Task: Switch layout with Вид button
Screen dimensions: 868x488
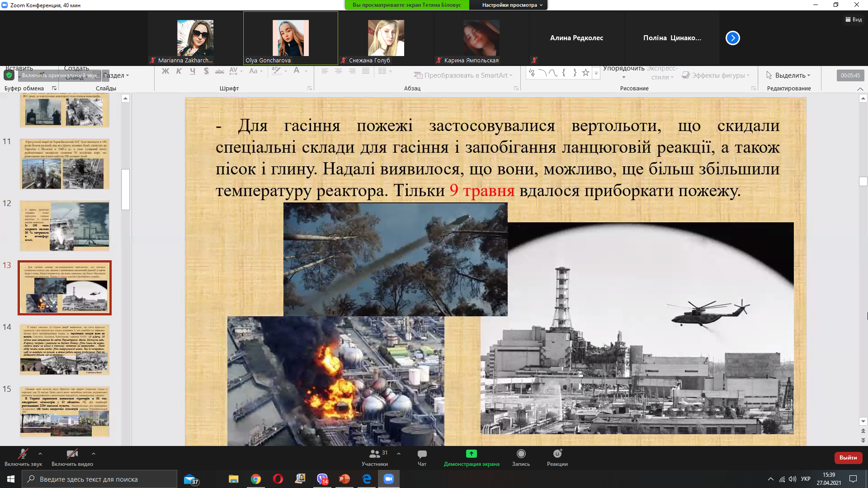Action: (x=854, y=19)
